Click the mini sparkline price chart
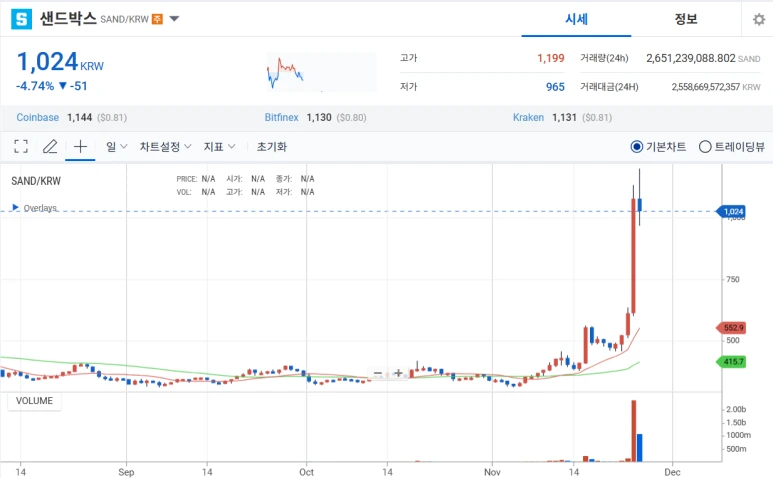The image size is (773, 478). tap(321, 72)
